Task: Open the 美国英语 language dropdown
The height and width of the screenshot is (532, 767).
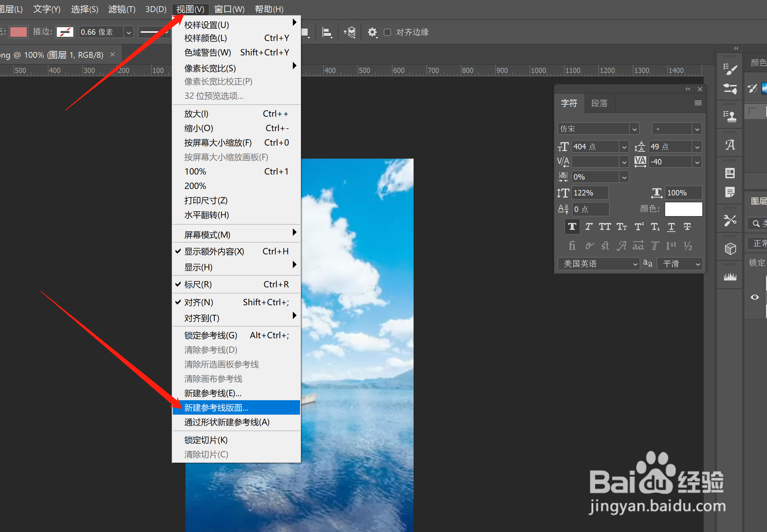Action: [599, 264]
